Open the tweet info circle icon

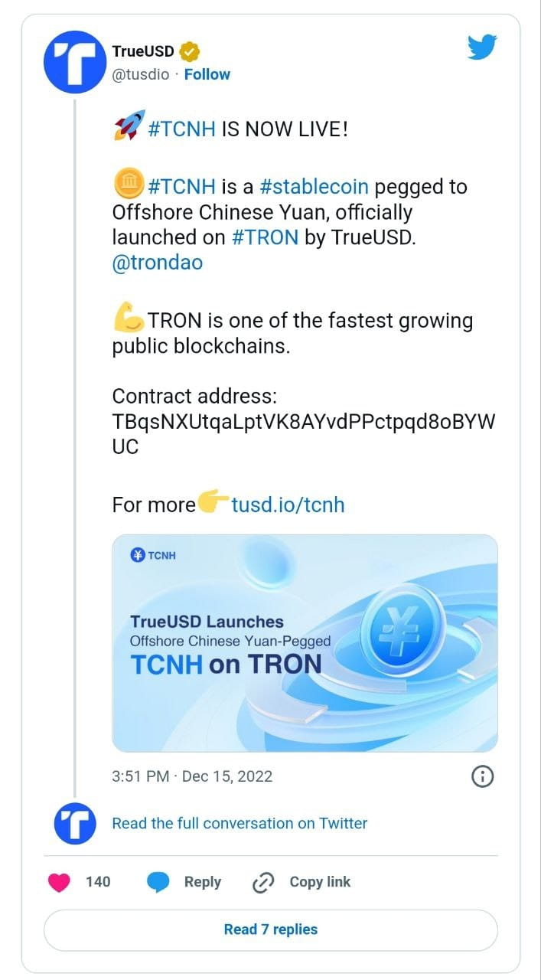pos(481,776)
